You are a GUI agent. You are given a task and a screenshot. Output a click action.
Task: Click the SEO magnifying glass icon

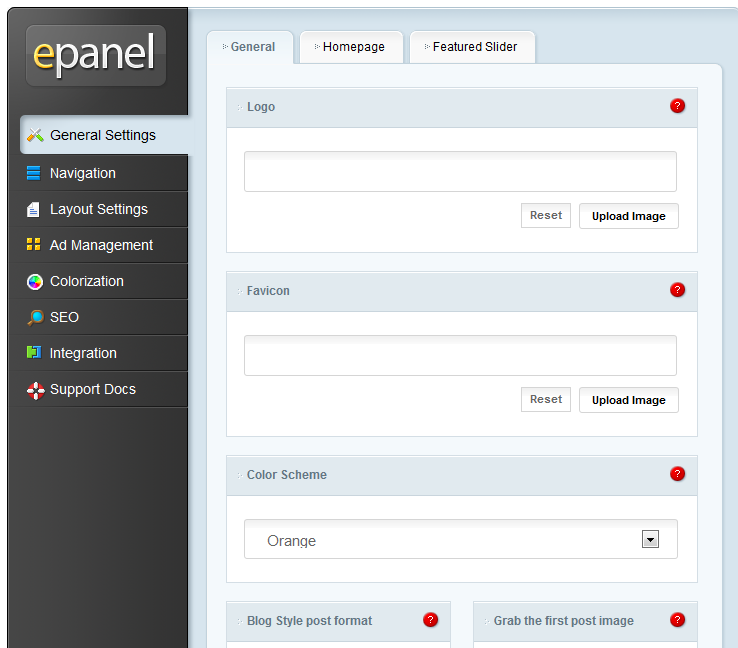pyautogui.click(x=35, y=318)
